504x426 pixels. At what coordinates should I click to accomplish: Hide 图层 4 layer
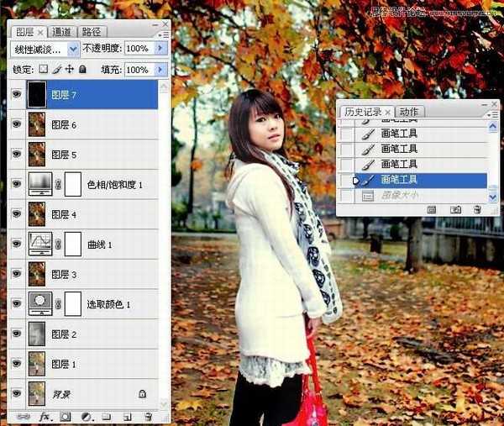17,213
